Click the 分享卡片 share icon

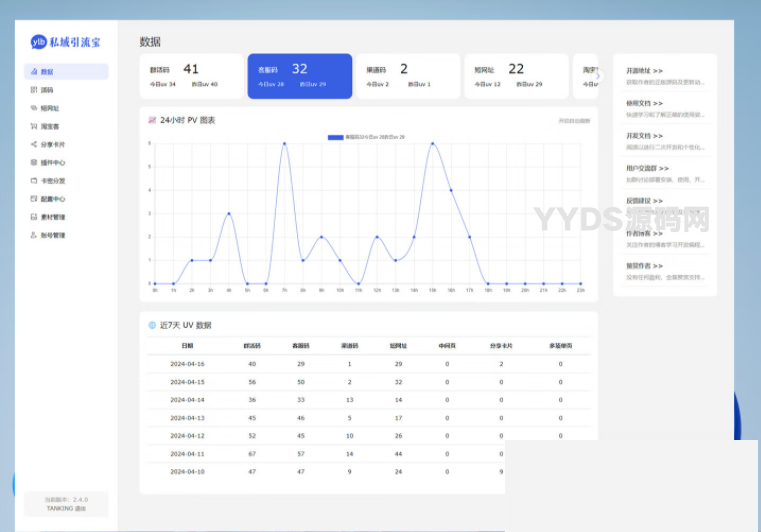point(34,145)
